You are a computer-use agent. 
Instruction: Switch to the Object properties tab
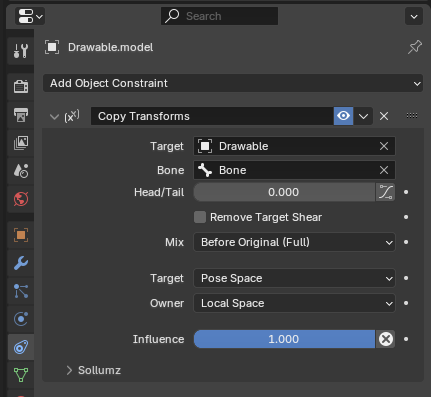(x=21, y=235)
